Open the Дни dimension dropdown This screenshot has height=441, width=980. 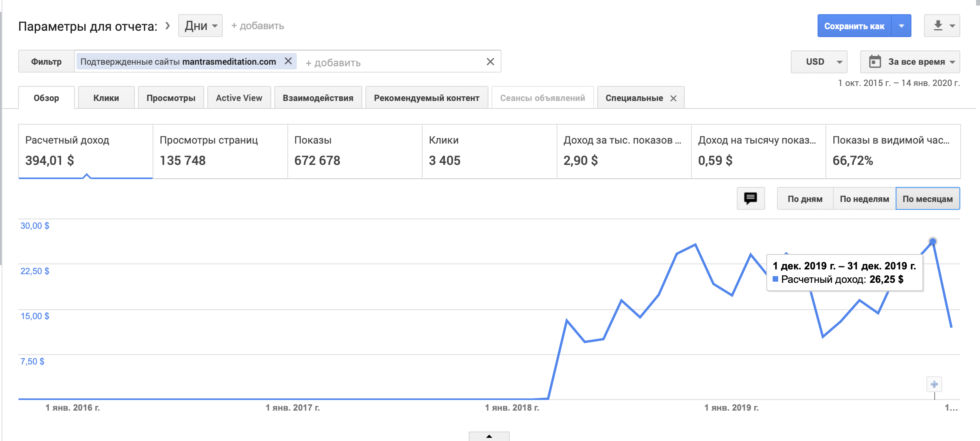pos(200,26)
